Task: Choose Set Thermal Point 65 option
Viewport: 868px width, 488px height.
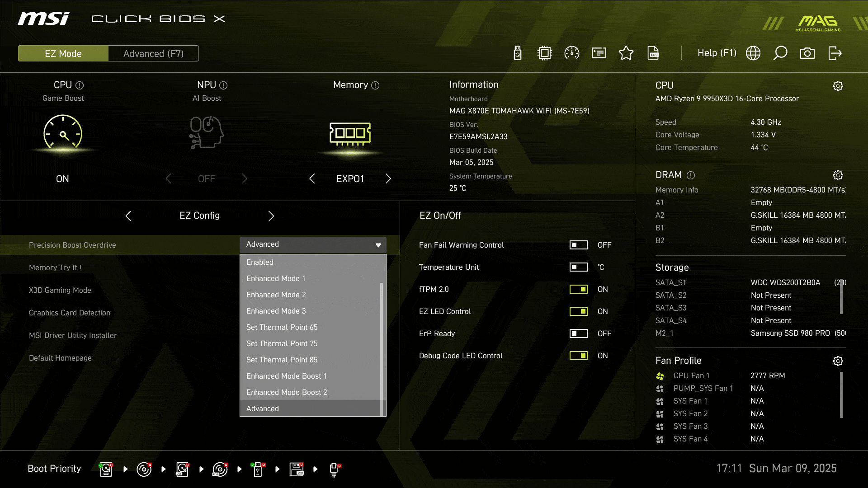Action: pyautogui.click(x=310, y=327)
